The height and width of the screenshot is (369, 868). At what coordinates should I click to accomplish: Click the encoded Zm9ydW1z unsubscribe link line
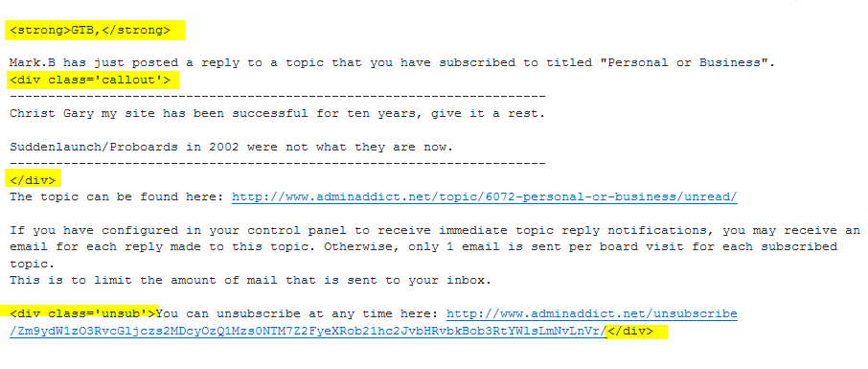[308, 332]
